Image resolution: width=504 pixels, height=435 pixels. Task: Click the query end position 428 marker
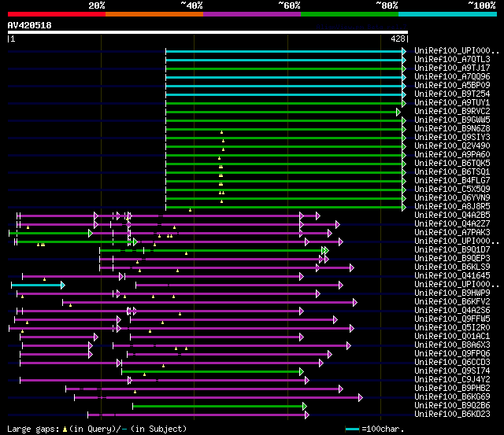point(398,39)
